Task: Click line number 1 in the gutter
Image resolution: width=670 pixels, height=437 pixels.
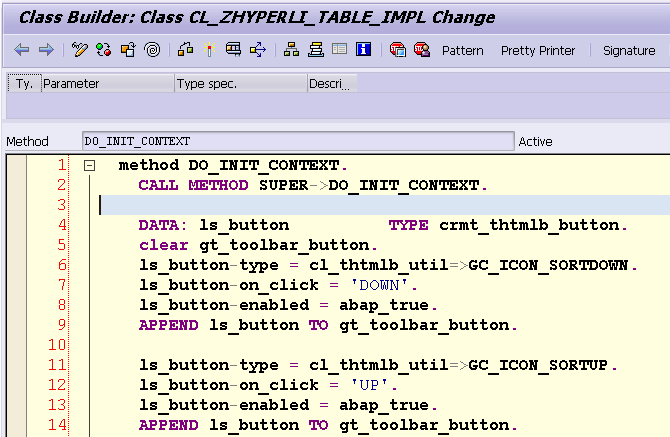Action: (62, 165)
